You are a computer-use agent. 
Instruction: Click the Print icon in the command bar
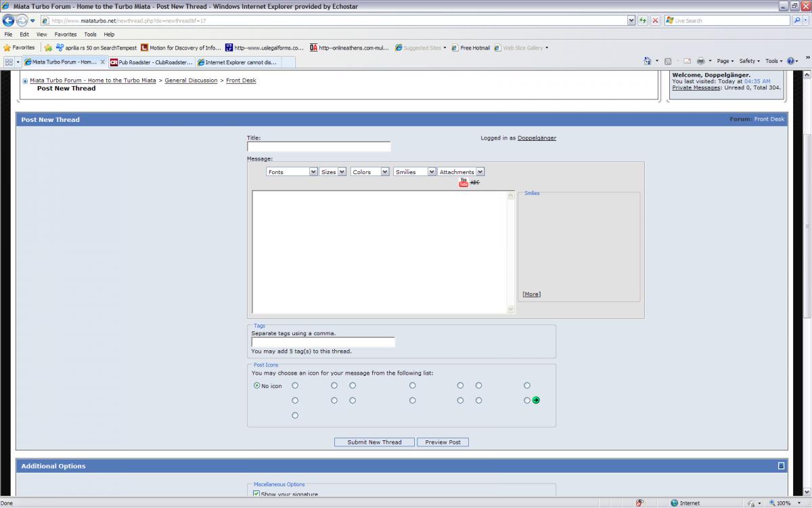click(x=701, y=61)
